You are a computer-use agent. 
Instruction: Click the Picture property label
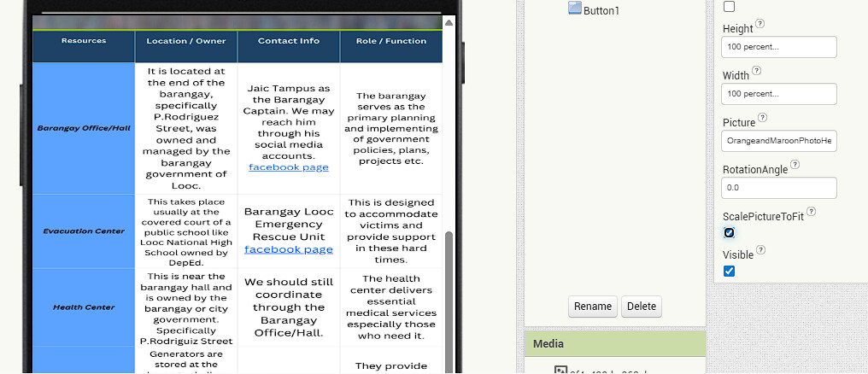pos(739,123)
